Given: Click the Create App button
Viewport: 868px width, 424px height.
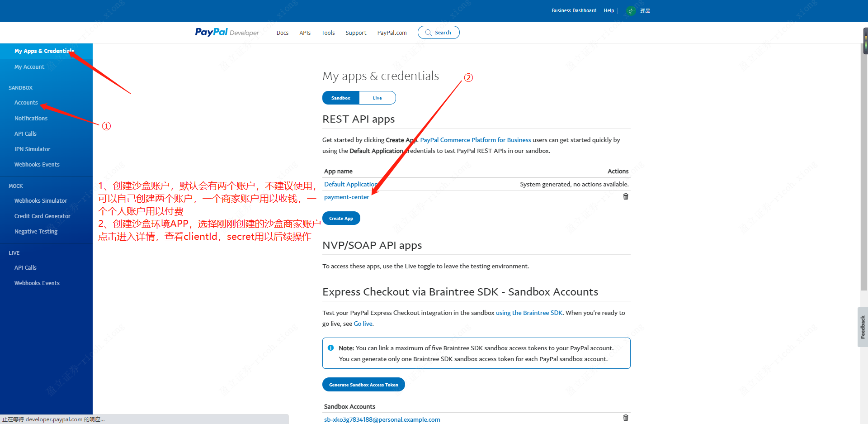Looking at the screenshot, I should click(341, 218).
